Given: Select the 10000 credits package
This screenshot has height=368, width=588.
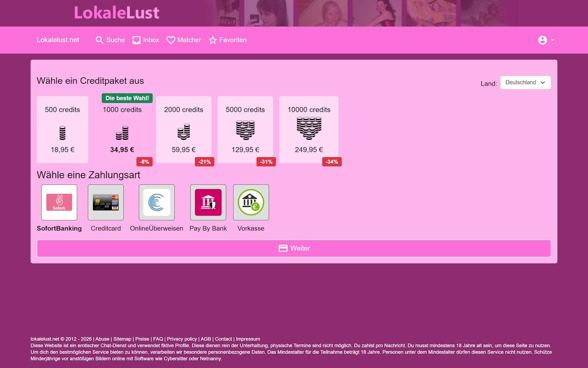Looking at the screenshot, I should (309, 130).
